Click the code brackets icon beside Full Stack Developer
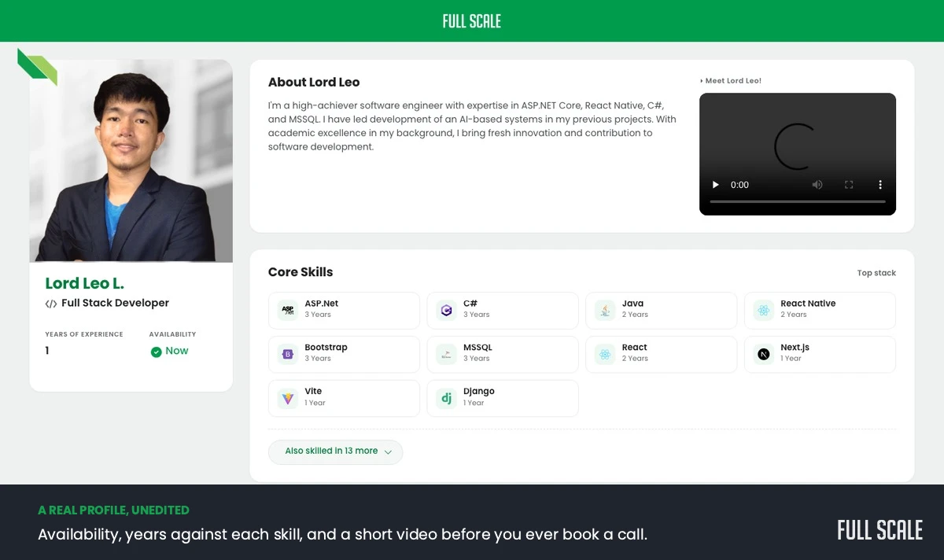This screenshot has height=560, width=944. click(51, 304)
